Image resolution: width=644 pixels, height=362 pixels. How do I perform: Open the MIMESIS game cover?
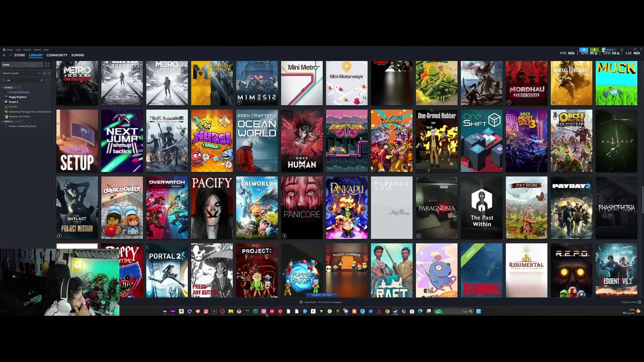(257, 83)
